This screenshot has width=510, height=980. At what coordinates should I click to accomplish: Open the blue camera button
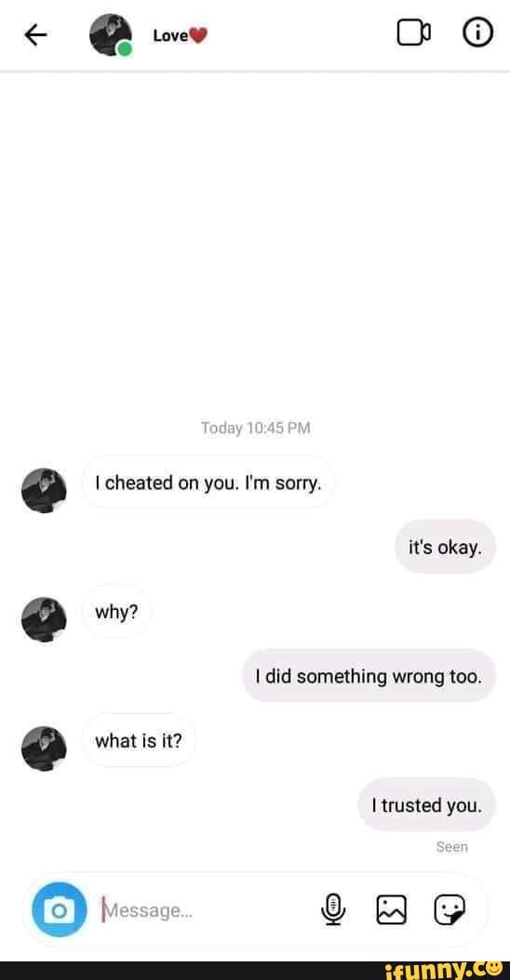click(59, 909)
